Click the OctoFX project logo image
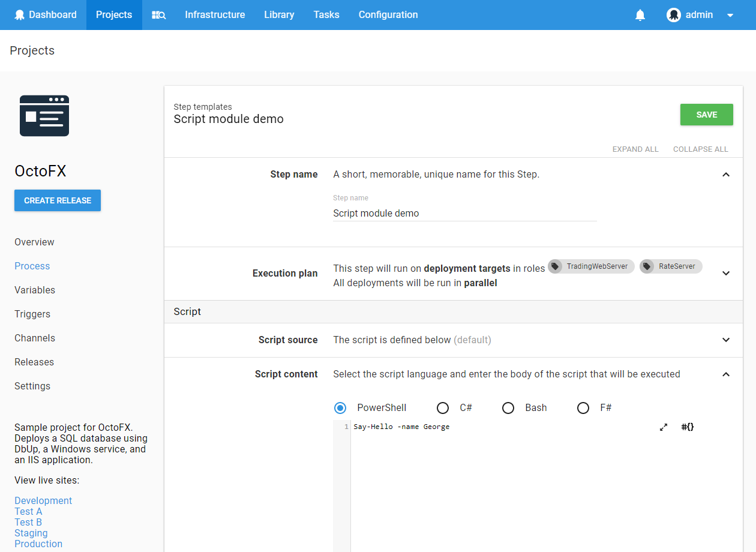756x552 pixels. click(44, 116)
